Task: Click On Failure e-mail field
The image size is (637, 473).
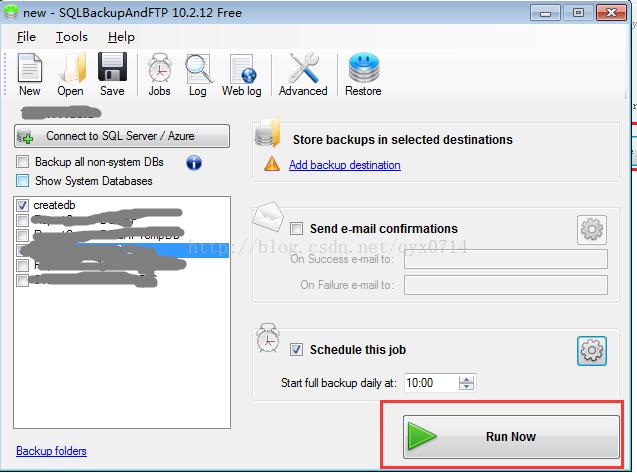Action: click(506, 285)
